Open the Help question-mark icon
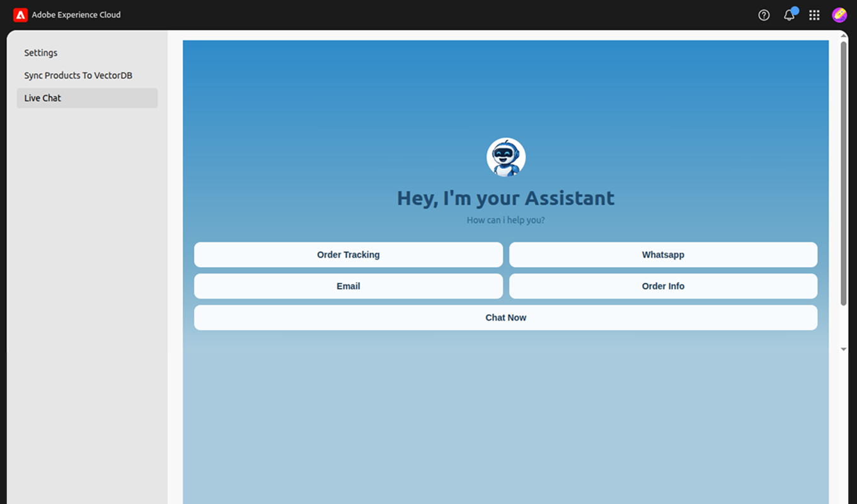857x504 pixels. [764, 15]
